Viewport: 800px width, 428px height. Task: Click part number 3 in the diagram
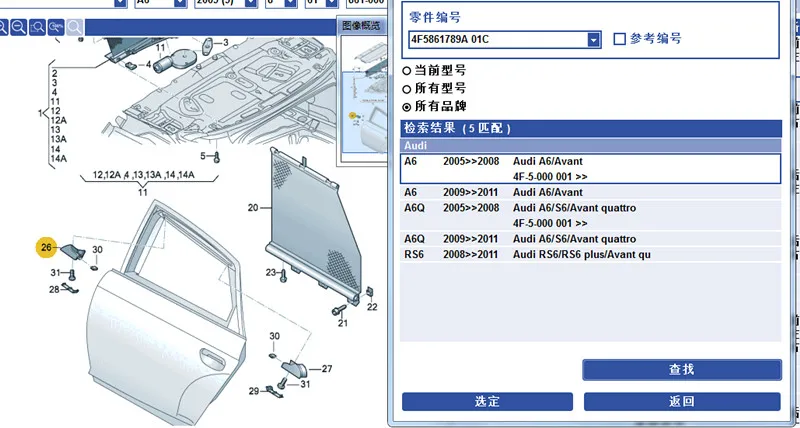click(x=226, y=43)
